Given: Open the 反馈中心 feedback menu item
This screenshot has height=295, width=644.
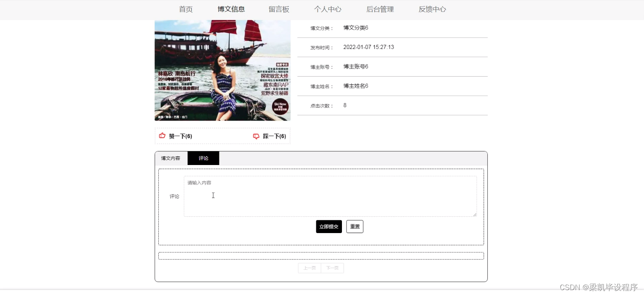Looking at the screenshot, I should pos(432,9).
